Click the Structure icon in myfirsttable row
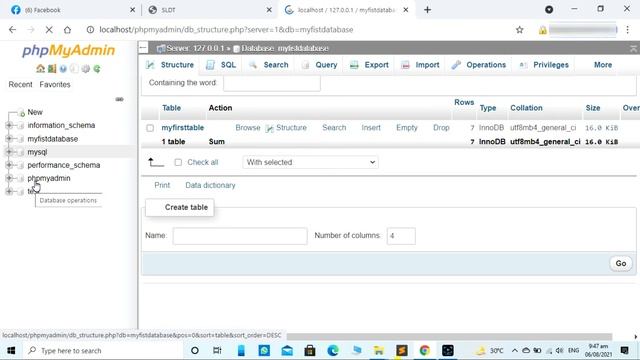The image size is (640, 360). pos(269,128)
